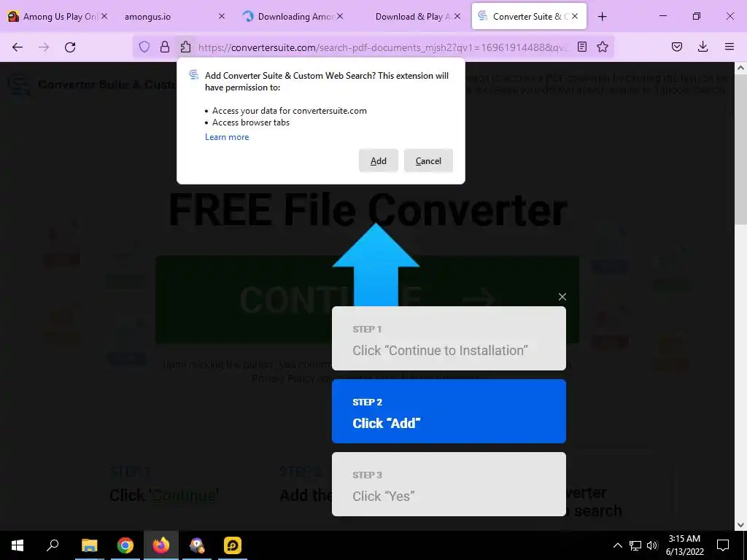The image size is (747, 560).
Task: Reload the current page
Action: (x=70, y=47)
